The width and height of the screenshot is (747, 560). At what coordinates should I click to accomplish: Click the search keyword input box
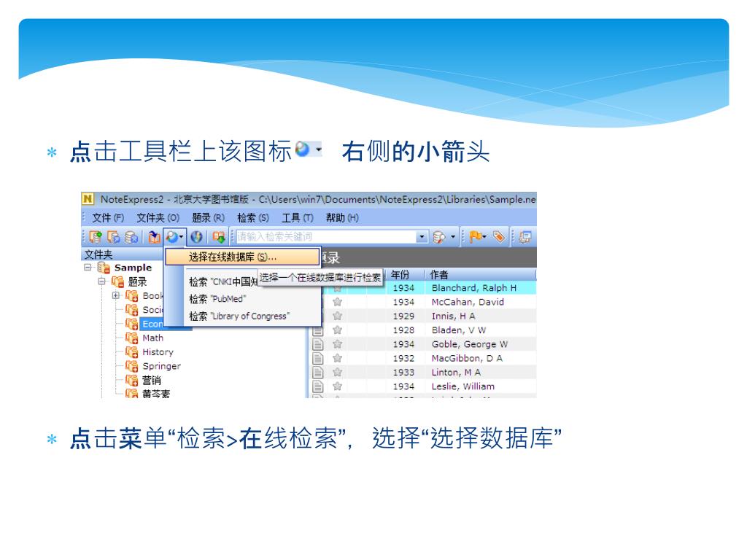click(326, 237)
